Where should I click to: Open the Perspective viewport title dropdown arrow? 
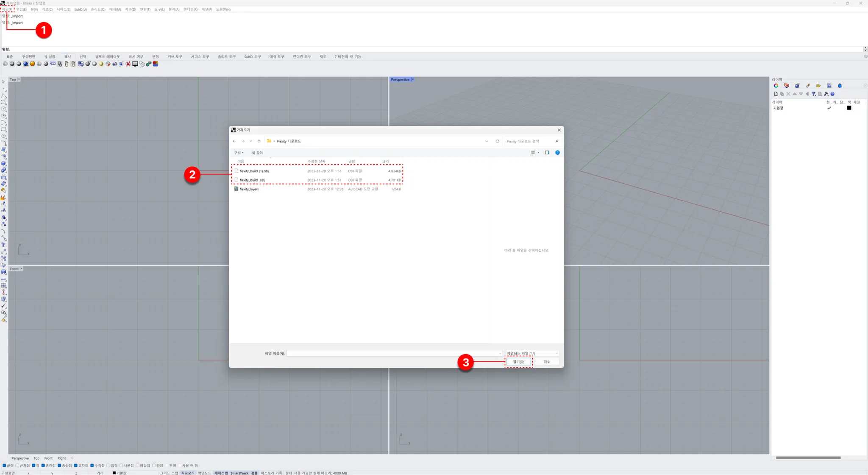coord(413,80)
